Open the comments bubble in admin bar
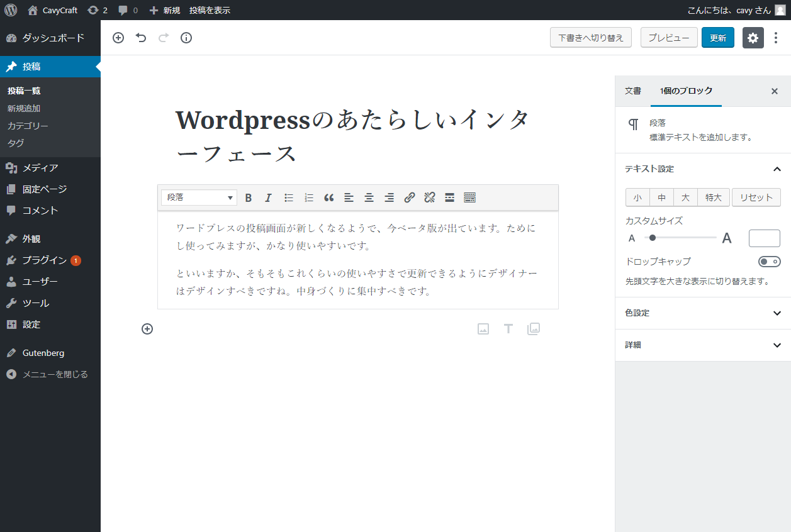 [128, 10]
